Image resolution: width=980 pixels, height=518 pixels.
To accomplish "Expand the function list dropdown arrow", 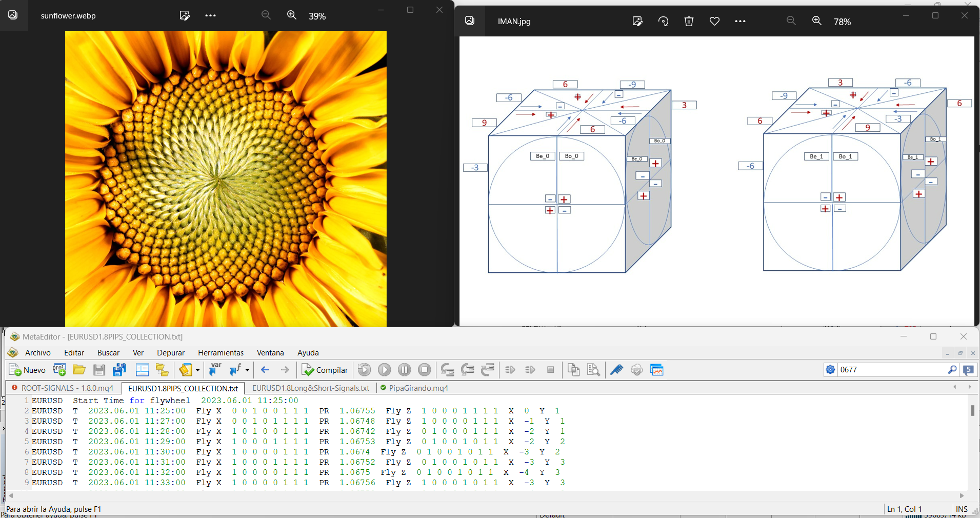I will (x=247, y=370).
